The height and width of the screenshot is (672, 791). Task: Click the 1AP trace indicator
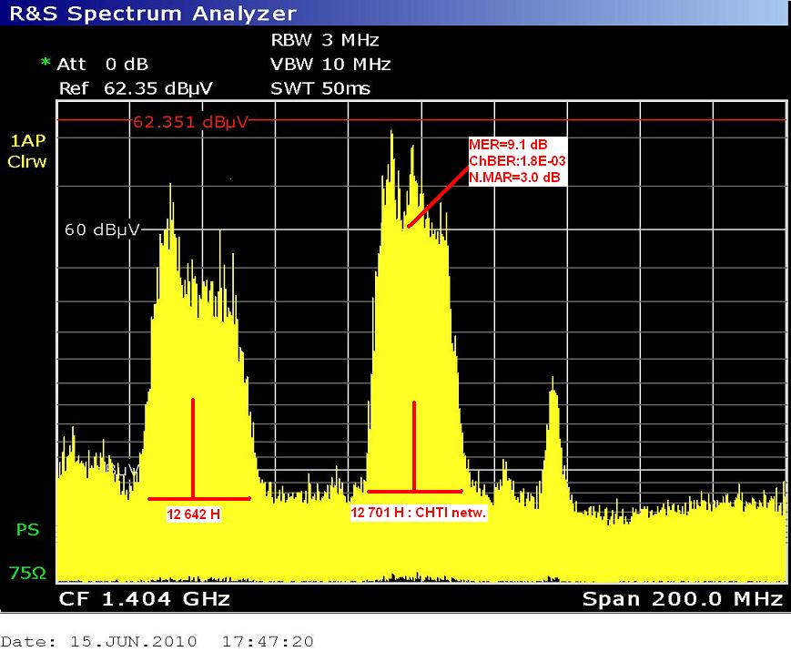tap(26, 141)
